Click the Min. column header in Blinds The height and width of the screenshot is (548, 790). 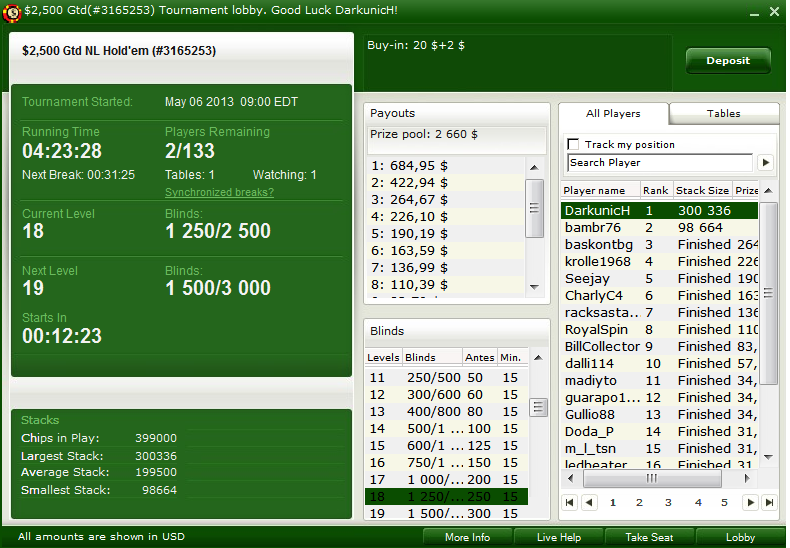click(x=512, y=357)
